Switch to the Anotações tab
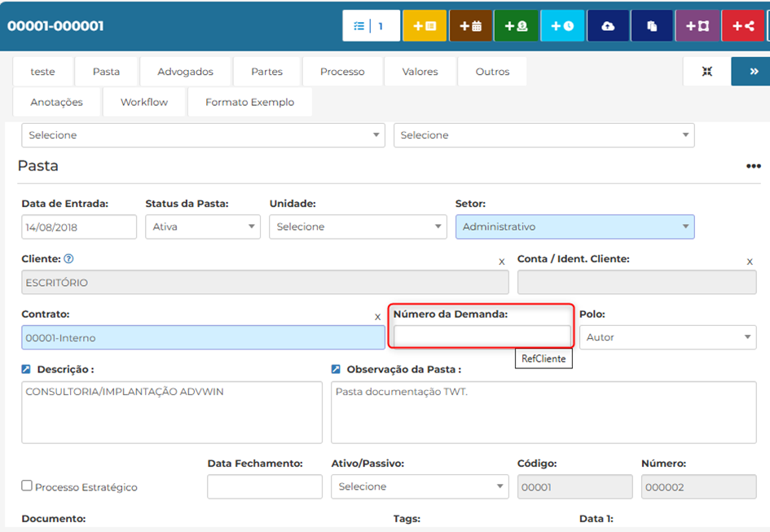This screenshot has width=770, height=532. (x=56, y=102)
